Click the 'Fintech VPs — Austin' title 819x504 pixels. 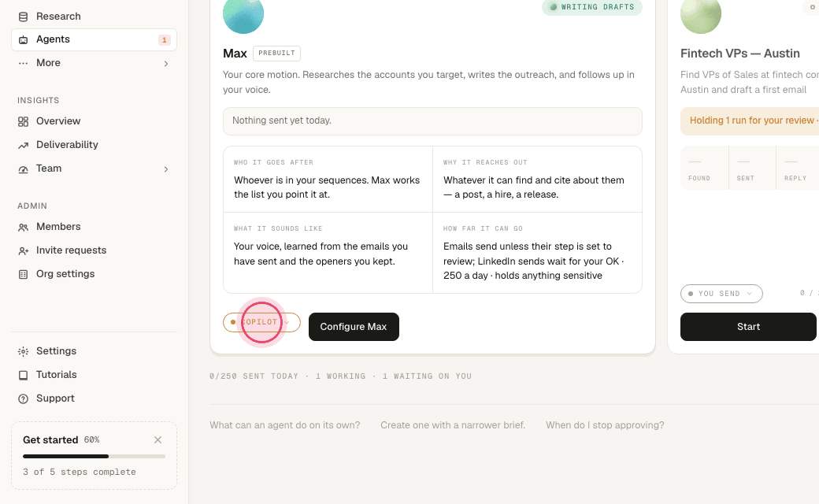coord(740,54)
